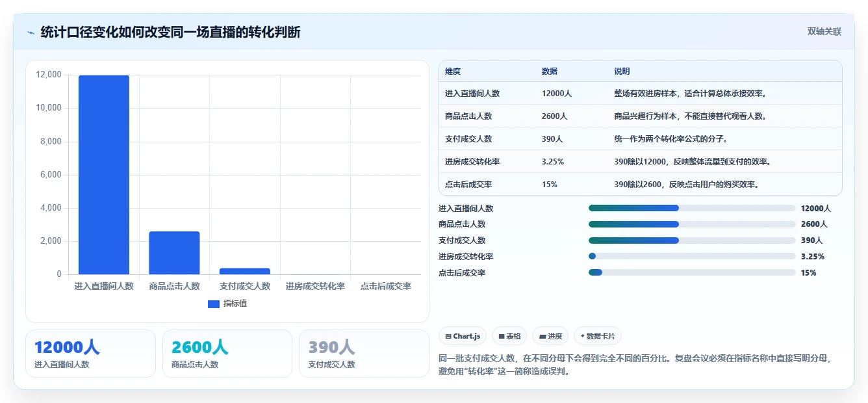This screenshot has width=868, height=403.
Task: Open the 12000人 进入直播间人数 data card
Action: (x=90, y=354)
